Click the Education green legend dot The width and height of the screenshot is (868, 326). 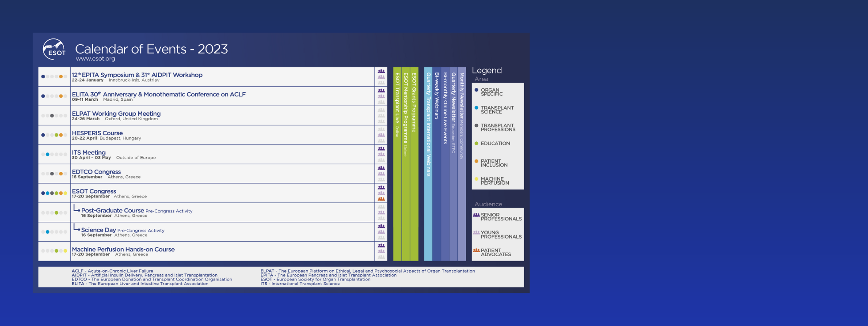pyautogui.click(x=476, y=144)
